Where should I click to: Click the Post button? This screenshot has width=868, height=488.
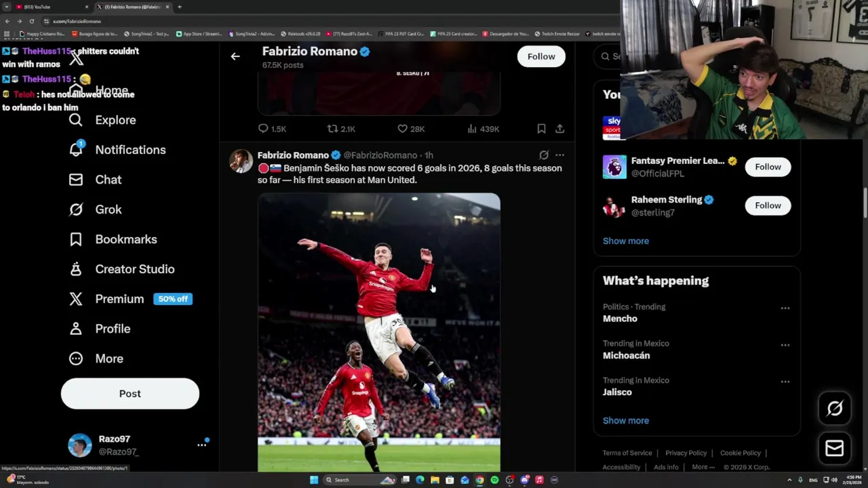(130, 394)
